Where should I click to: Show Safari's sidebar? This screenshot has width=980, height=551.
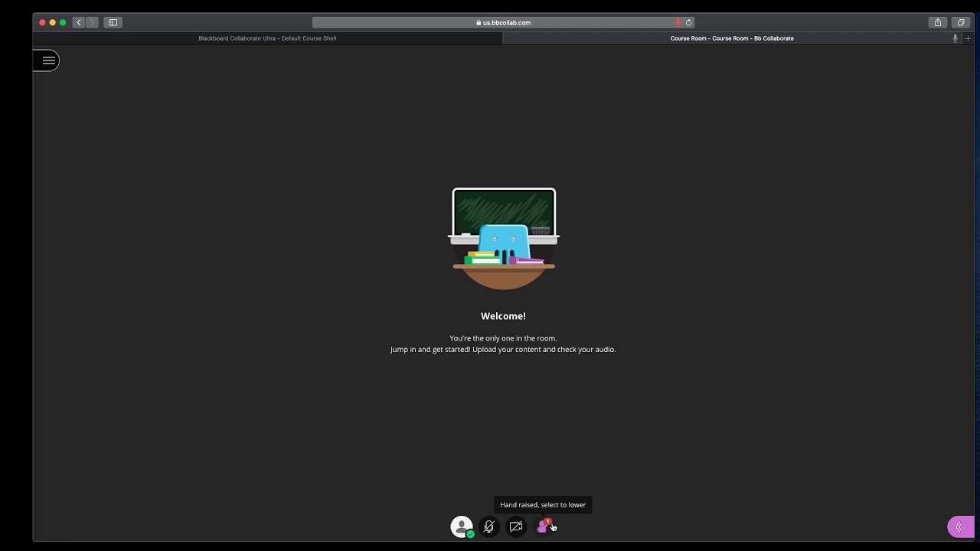coord(113,23)
